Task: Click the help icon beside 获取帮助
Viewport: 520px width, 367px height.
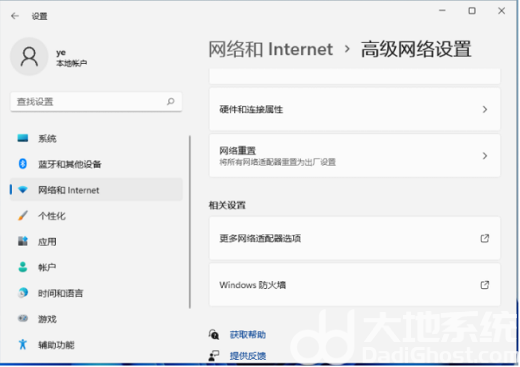Action: [x=214, y=334]
